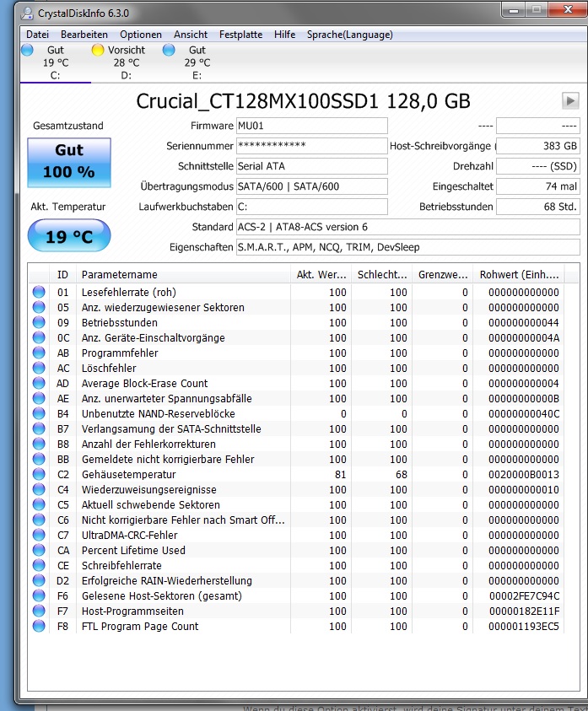Click the Schlecht... column header
588x711 pixels.
pos(381,274)
